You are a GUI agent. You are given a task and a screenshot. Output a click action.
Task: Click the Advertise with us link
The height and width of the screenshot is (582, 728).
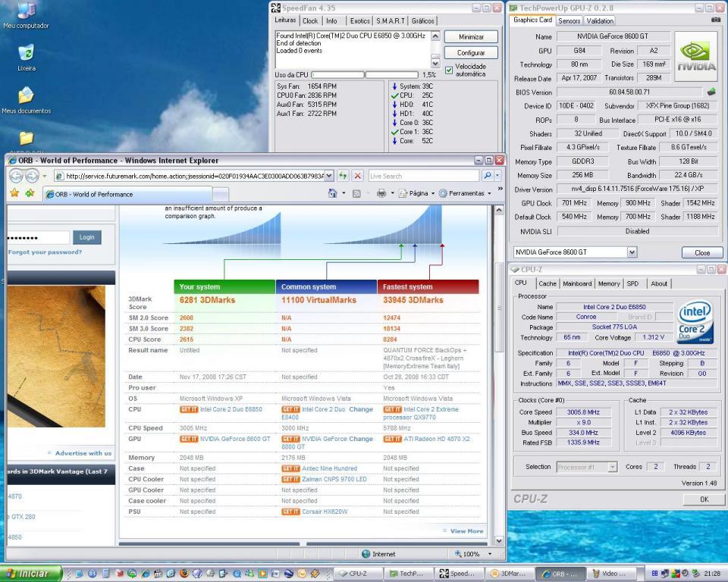83,453
